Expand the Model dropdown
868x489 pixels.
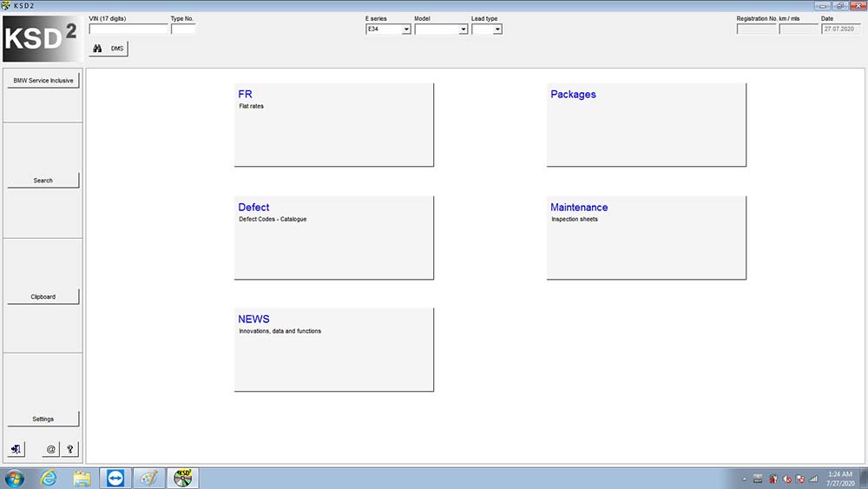pos(464,30)
